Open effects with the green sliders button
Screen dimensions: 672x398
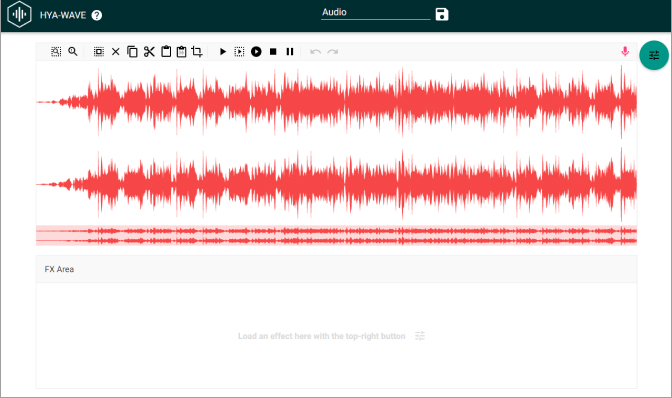coord(654,55)
